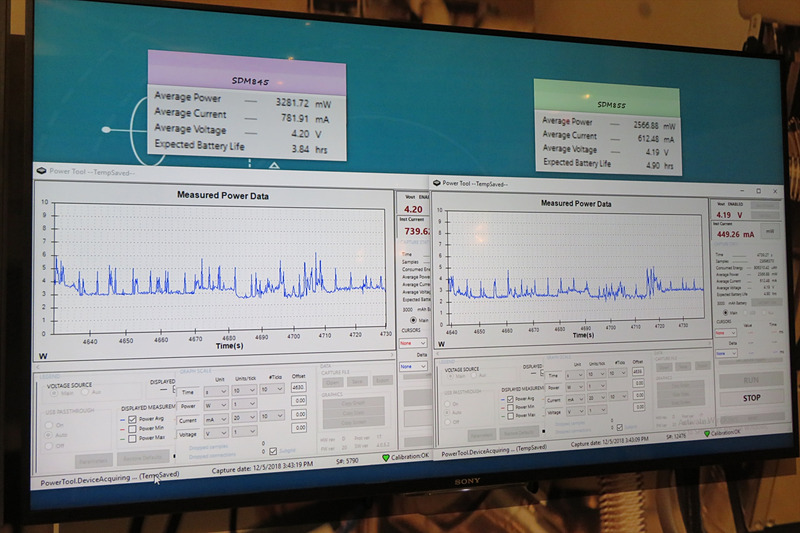Click the Voltage offset field in left window

pos(298,427)
